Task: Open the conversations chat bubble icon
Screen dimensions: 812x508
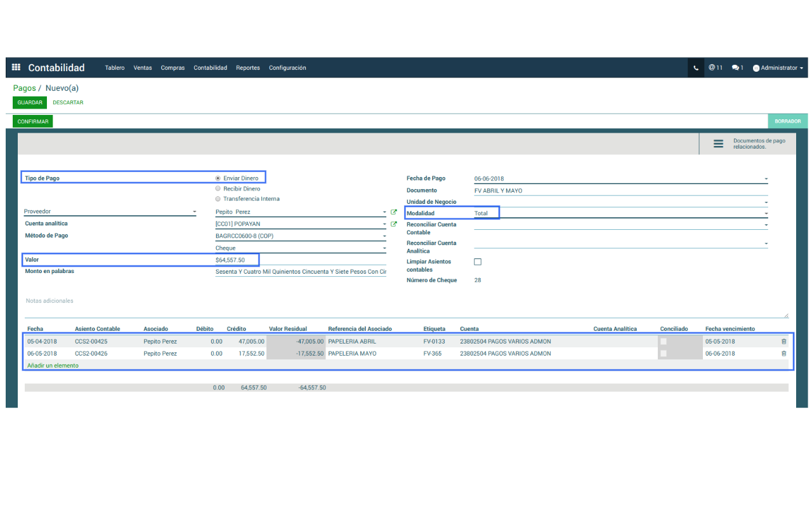Action: (x=737, y=68)
